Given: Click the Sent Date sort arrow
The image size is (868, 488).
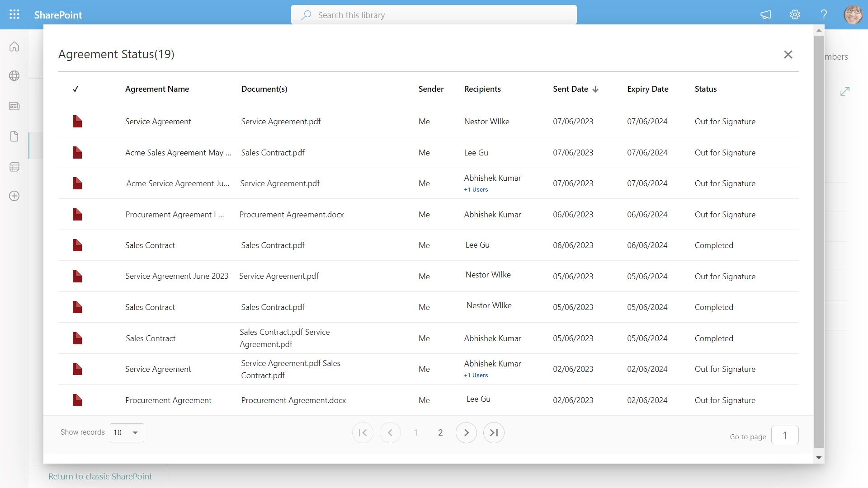Looking at the screenshot, I should tap(595, 89).
